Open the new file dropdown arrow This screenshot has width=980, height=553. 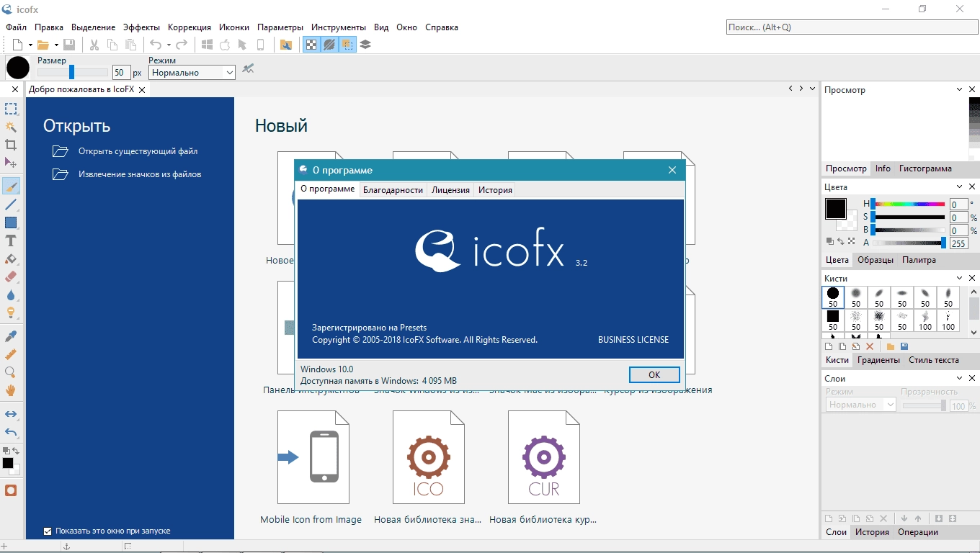[30, 45]
